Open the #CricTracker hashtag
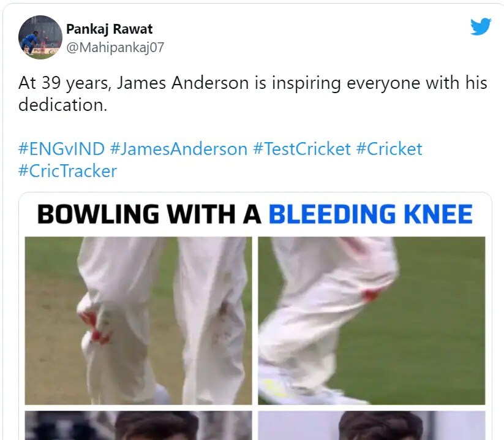Screen dimensions: 504x440 coord(68,171)
